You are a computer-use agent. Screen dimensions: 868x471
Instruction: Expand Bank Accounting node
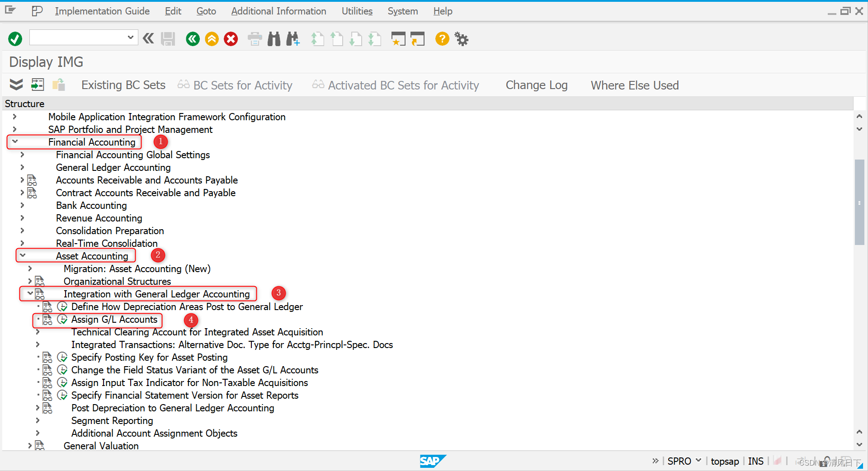22,205
